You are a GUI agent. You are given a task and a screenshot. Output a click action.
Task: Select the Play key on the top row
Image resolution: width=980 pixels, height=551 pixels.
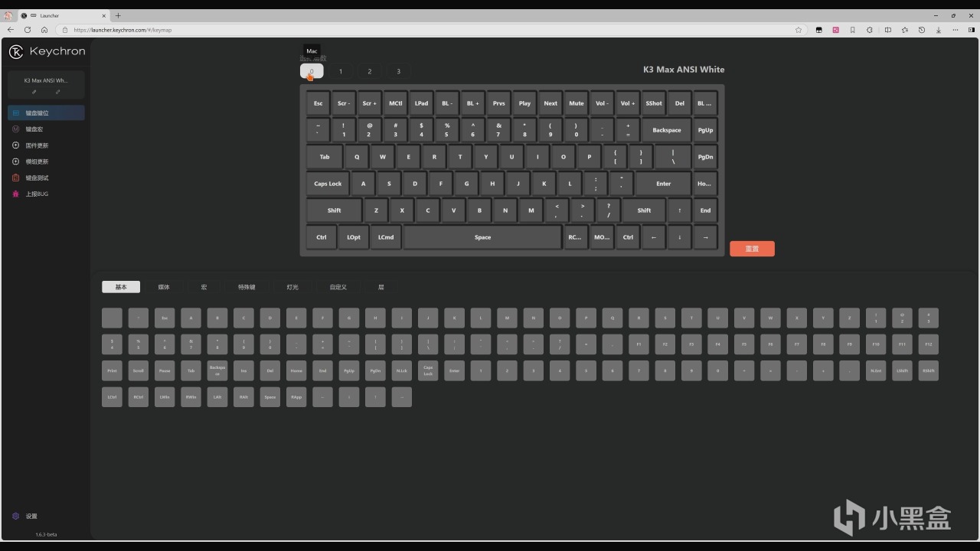tap(524, 103)
